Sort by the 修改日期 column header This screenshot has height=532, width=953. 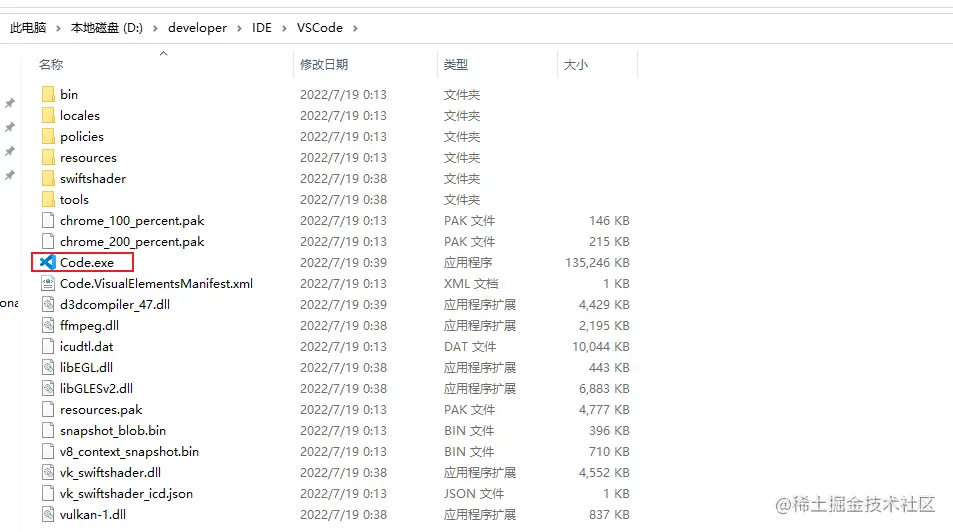(324, 64)
